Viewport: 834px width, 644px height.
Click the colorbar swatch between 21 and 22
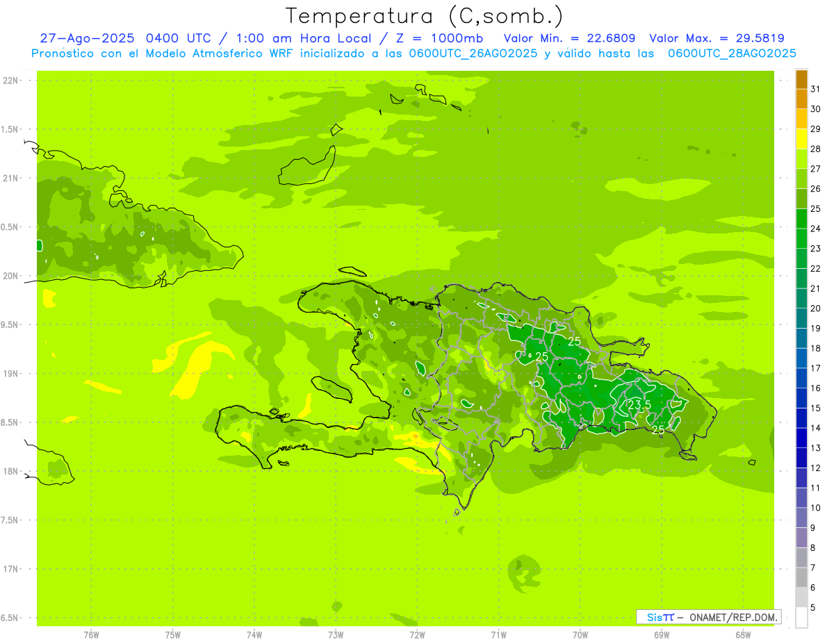(x=801, y=279)
